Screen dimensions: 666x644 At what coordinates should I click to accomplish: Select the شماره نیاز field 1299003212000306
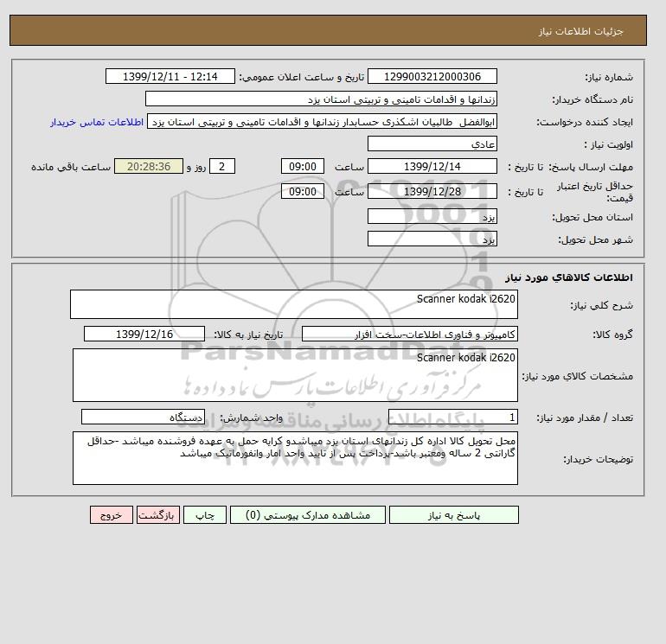tap(432, 76)
